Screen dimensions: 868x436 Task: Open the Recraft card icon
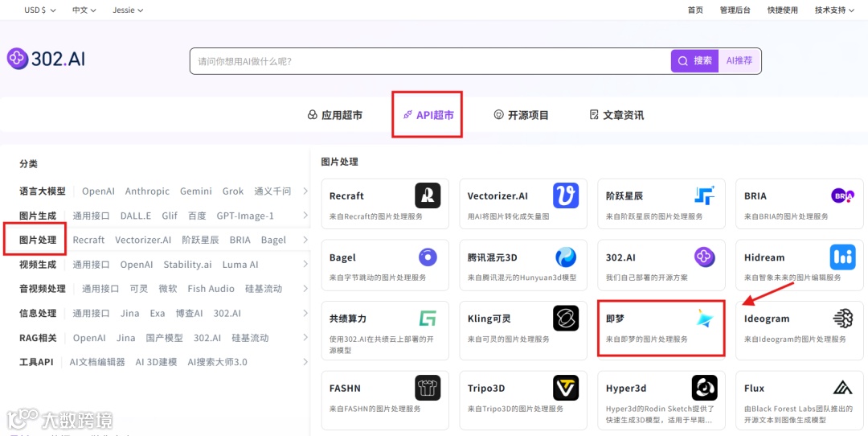[x=428, y=195]
